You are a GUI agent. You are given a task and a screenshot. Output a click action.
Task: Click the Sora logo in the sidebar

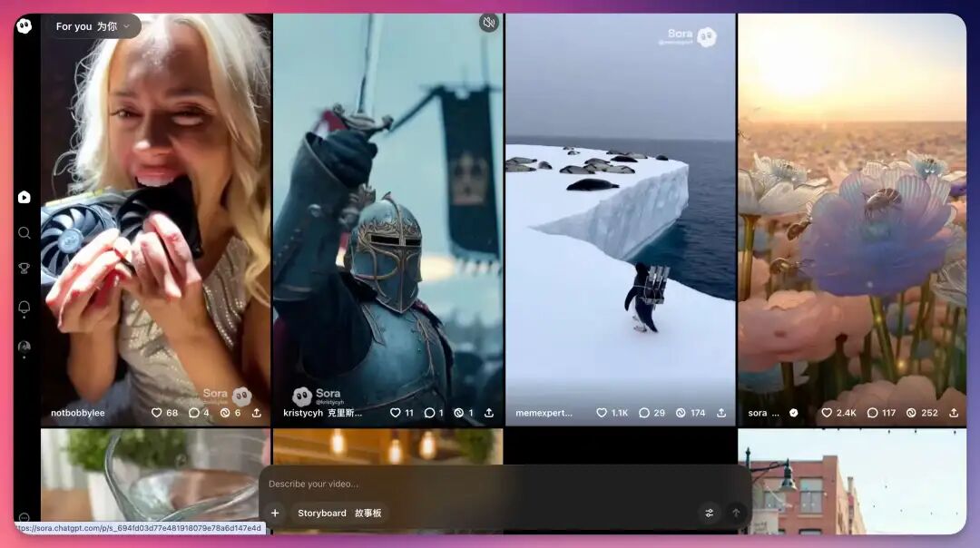pos(24,26)
